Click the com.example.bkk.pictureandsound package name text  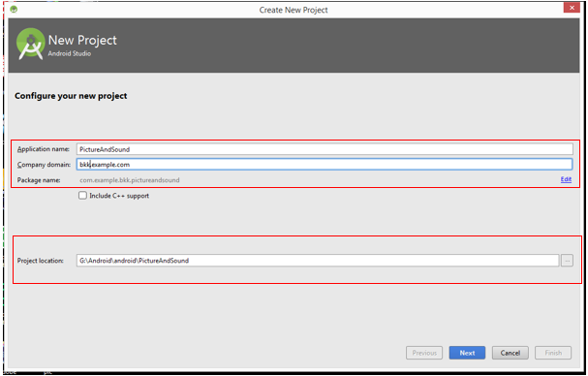coord(130,180)
